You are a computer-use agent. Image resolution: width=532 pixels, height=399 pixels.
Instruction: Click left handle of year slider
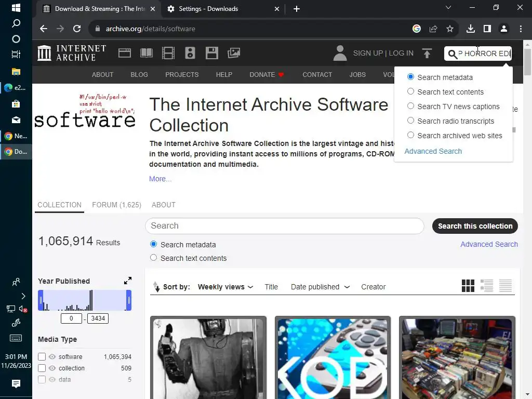click(41, 300)
